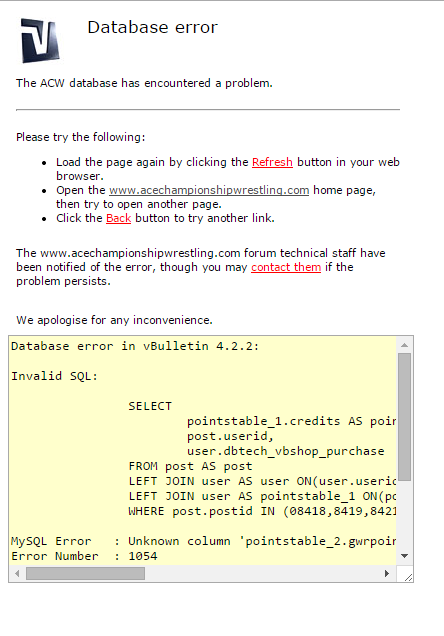The image size is (444, 636).
Task: Click the 'LEFT JOIN user AS pointstable_1' line
Action: (262, 496)
